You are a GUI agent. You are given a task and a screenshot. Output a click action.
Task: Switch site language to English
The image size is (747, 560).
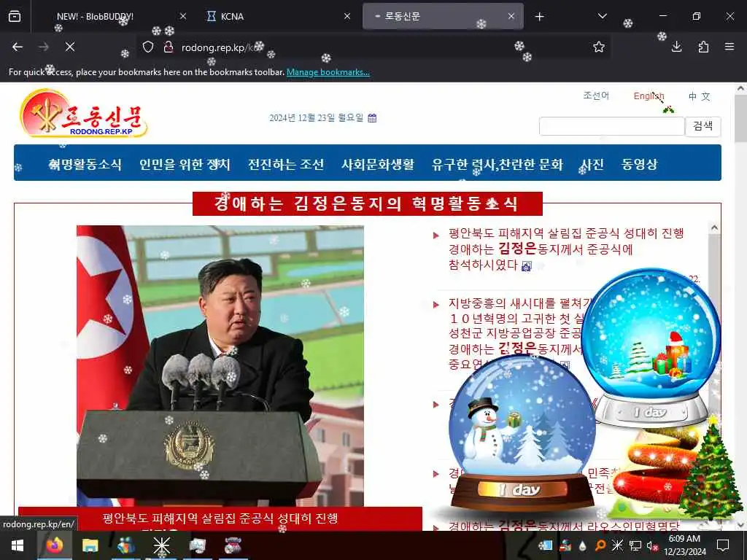coord(649,96)
